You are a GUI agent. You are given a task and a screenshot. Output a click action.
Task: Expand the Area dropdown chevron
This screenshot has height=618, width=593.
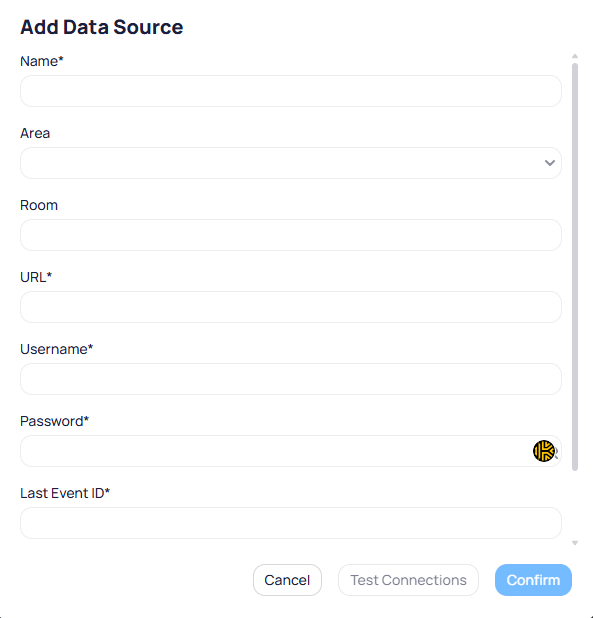tap(550, 163)
